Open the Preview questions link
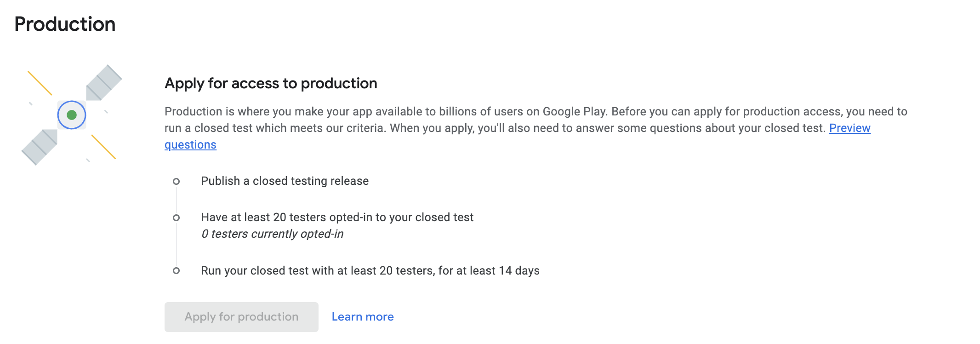This screenshot has height=344, width=980. (x=849, y=128)
